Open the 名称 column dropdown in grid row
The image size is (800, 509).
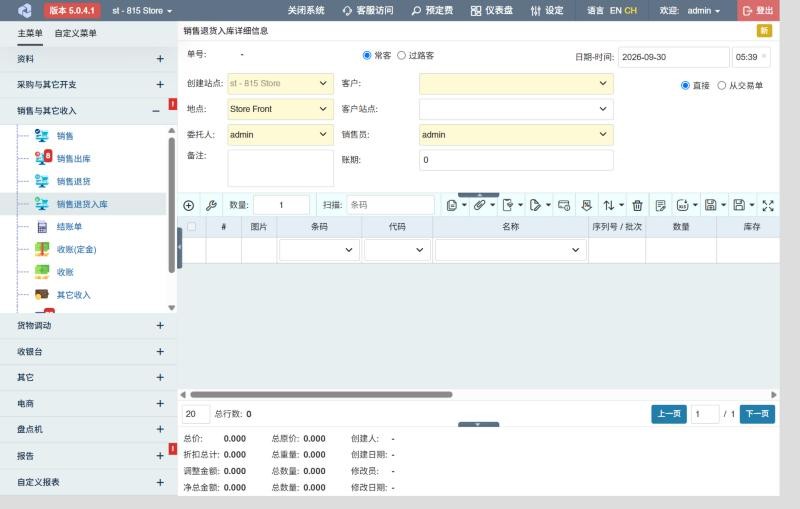click(511, 250)
